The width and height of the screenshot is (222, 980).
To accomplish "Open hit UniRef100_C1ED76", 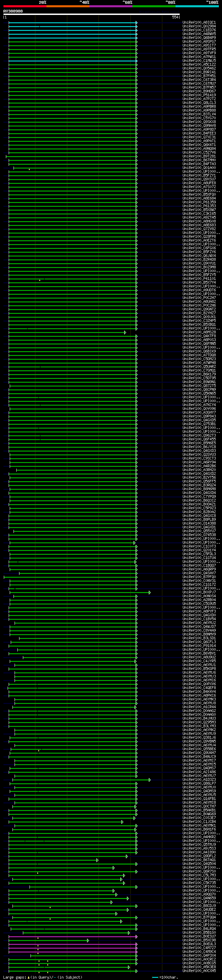I will 199,30.
